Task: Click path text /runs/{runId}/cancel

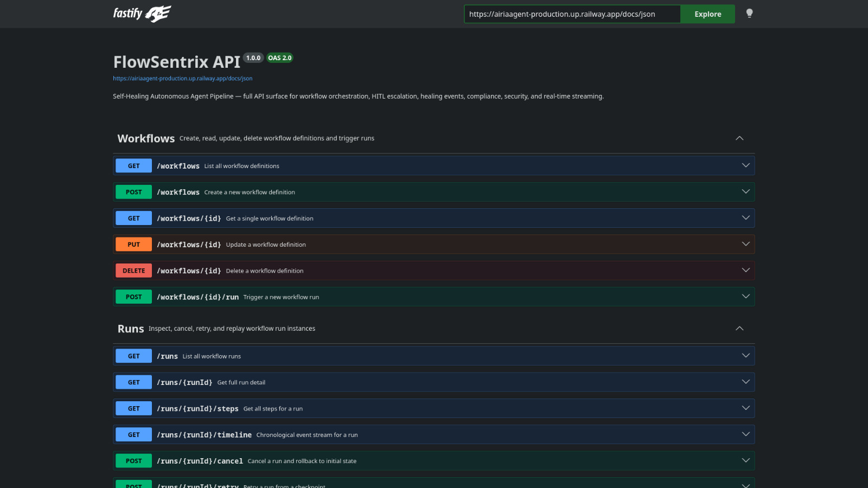Action: (x=200, y=461)
